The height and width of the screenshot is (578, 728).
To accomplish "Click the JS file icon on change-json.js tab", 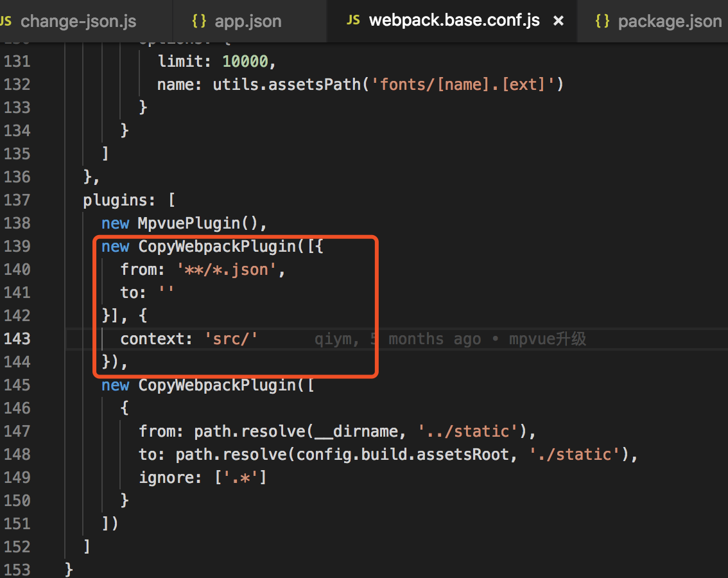I will (x=5, y=21).
